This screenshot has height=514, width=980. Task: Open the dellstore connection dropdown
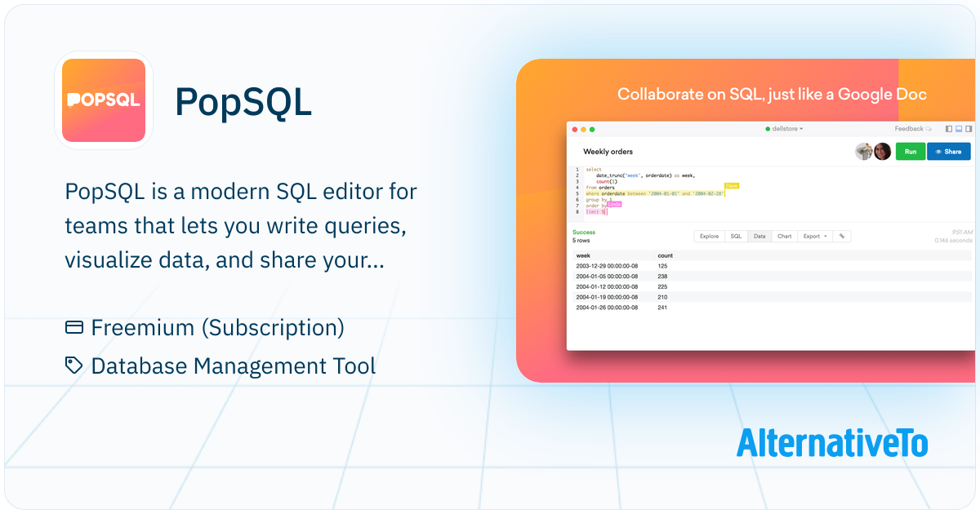pos(784,129)
